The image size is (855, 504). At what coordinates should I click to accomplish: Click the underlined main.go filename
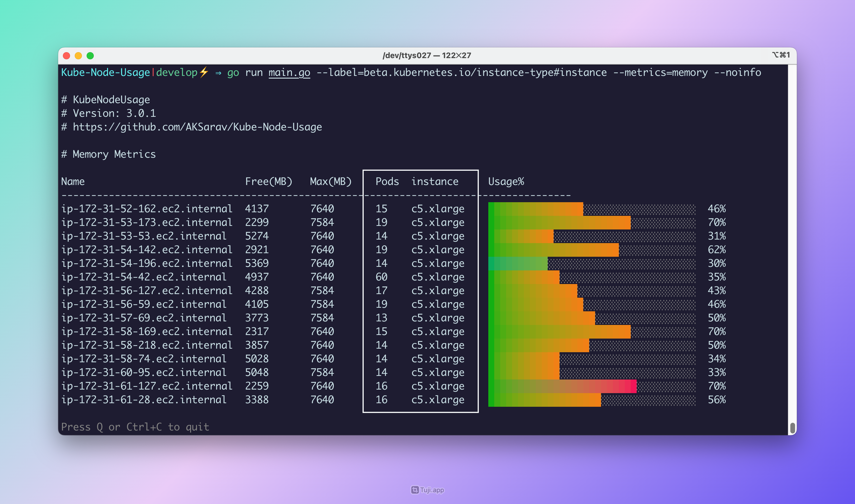(289, 73)
